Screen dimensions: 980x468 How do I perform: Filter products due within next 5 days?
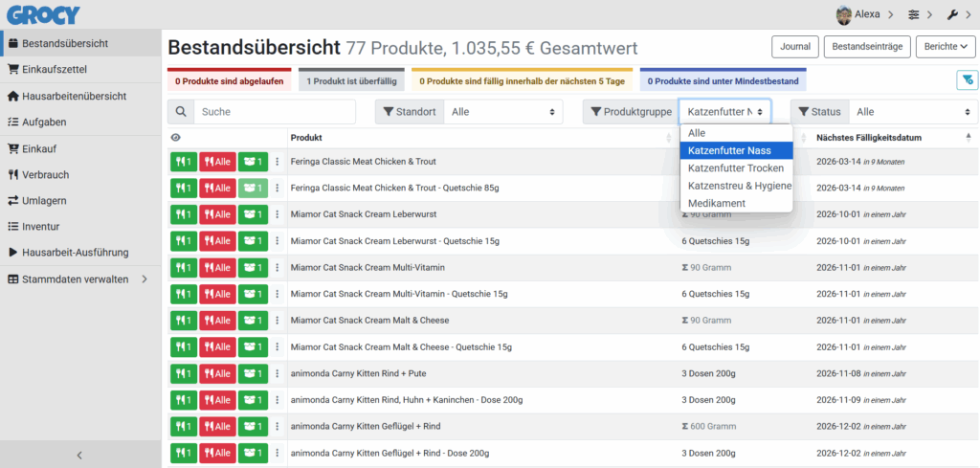click(x=522, y=80)
